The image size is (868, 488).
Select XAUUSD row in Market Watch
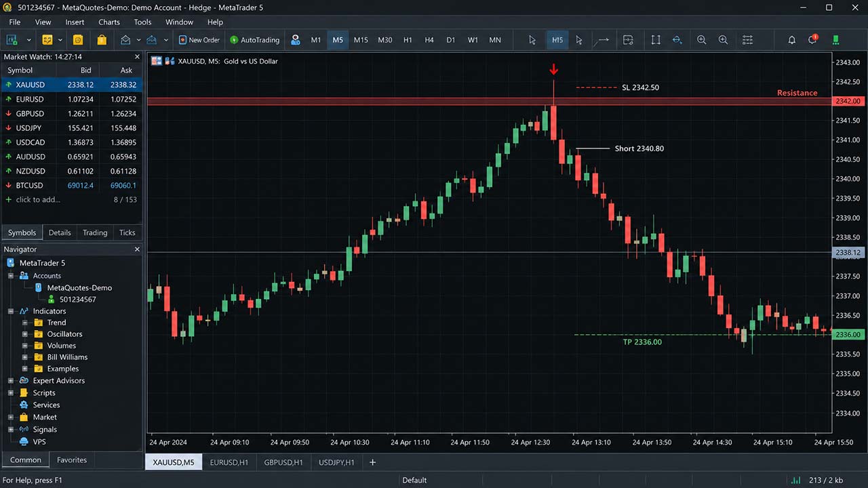click(x=71, y=85)
